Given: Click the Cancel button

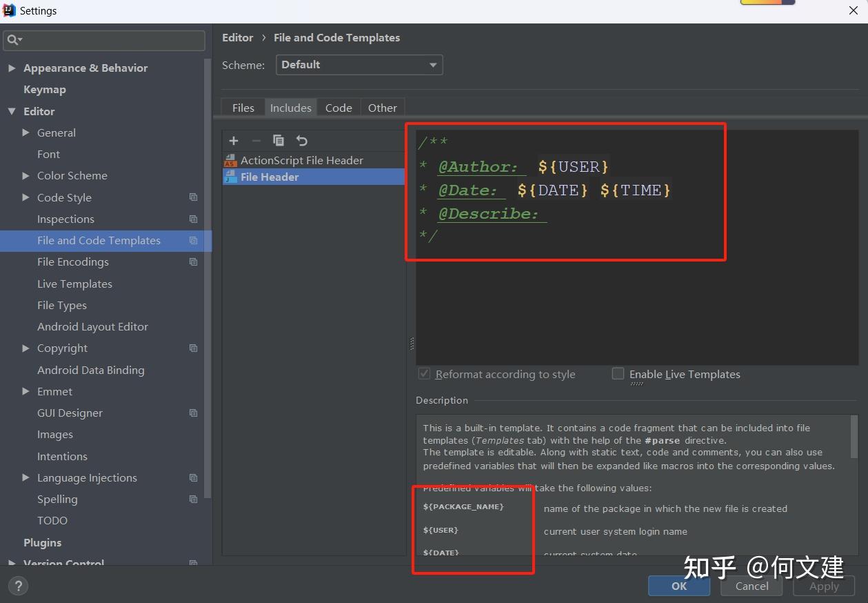Looking at the screenshot, I should (751, 586).
